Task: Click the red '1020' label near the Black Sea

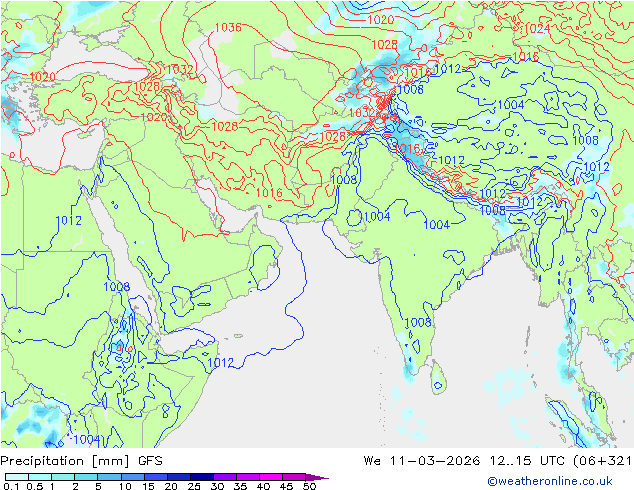Action: coord(42,76)
